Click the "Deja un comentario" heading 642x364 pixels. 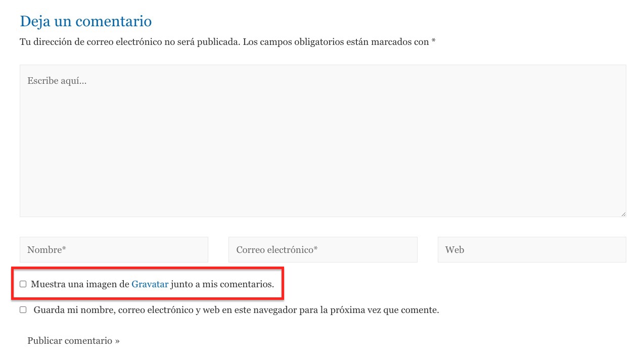coord(85,21)
